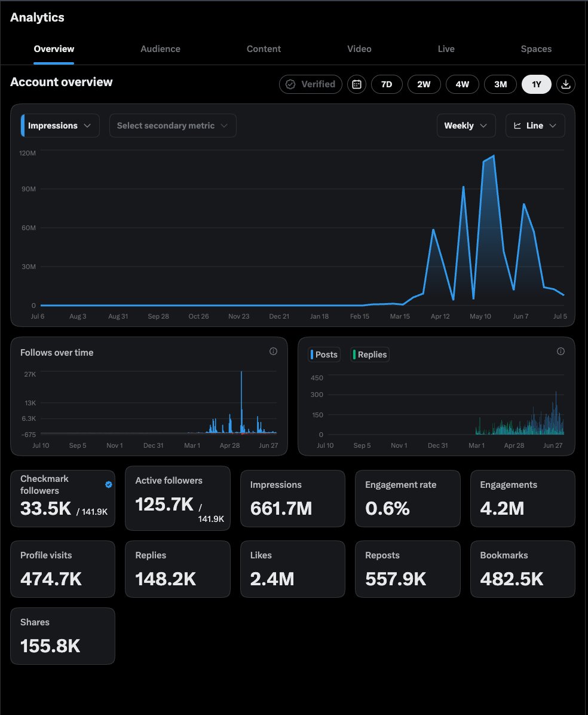This screenshot has width=588, height=715.
Task: Switch to the Video tab
Action: click(x=359, y=49)
